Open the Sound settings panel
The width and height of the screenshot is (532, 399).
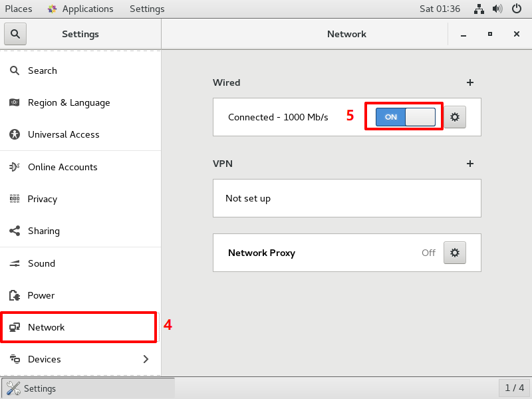(x=41, y=263)
